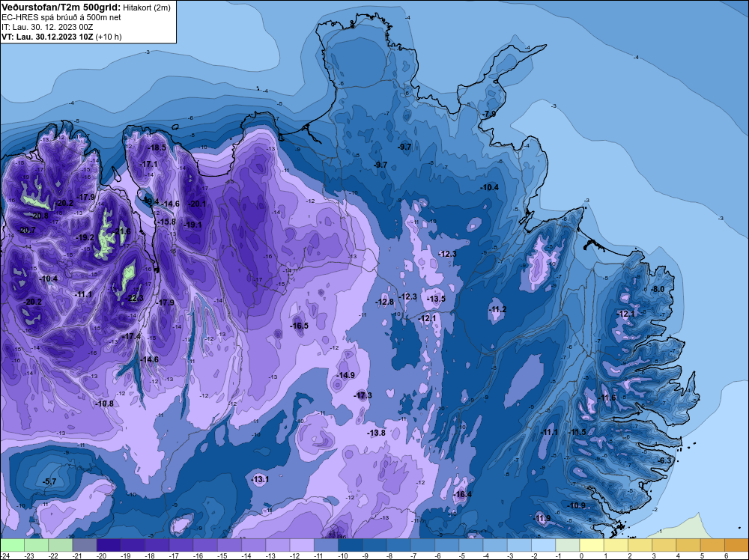The height and width of the screenshot is (560, 749).
Task: Select the -19.1 temperature reading
Action: pos(193,225)
